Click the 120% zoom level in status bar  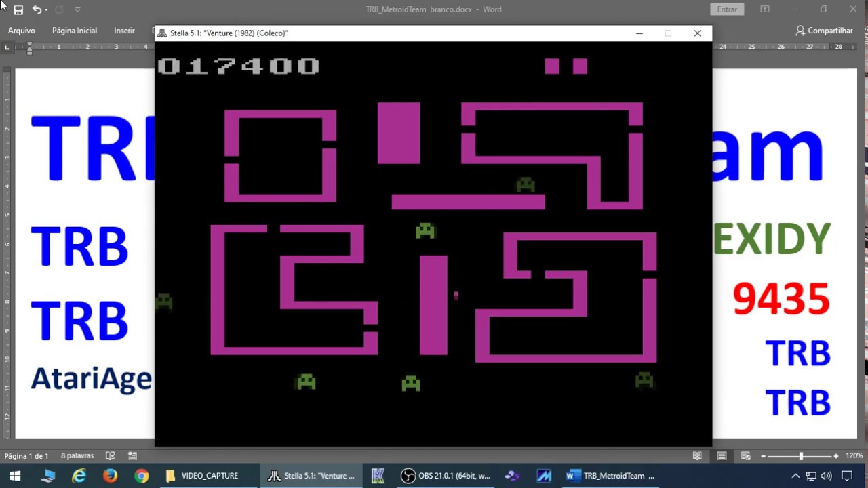coord(854,456)
